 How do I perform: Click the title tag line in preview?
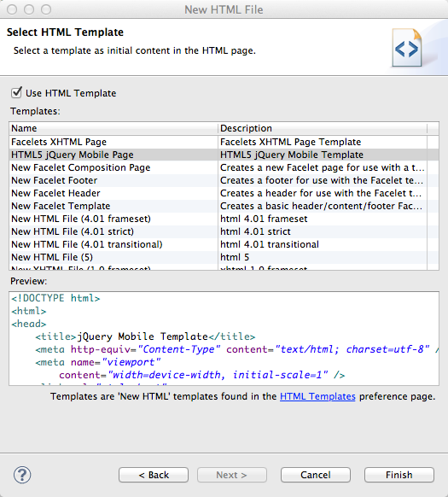145,336
